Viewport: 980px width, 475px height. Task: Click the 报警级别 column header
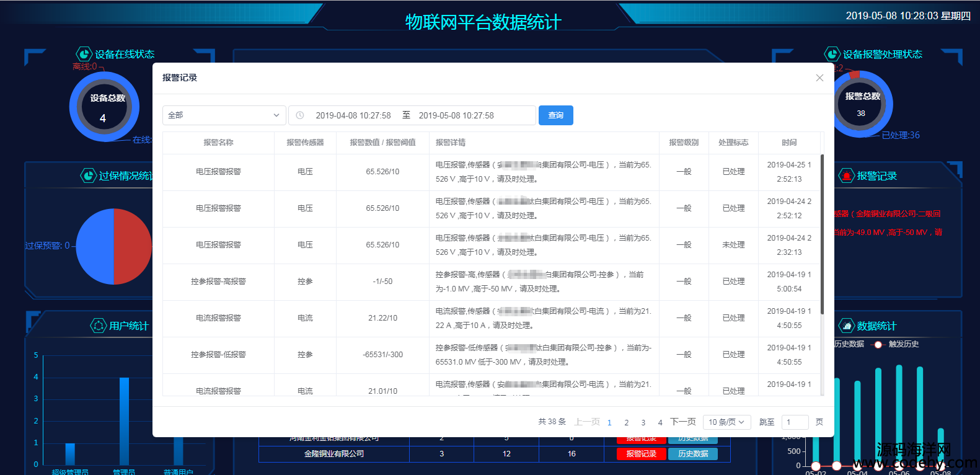pyautogui.click(x=684, y=143)
